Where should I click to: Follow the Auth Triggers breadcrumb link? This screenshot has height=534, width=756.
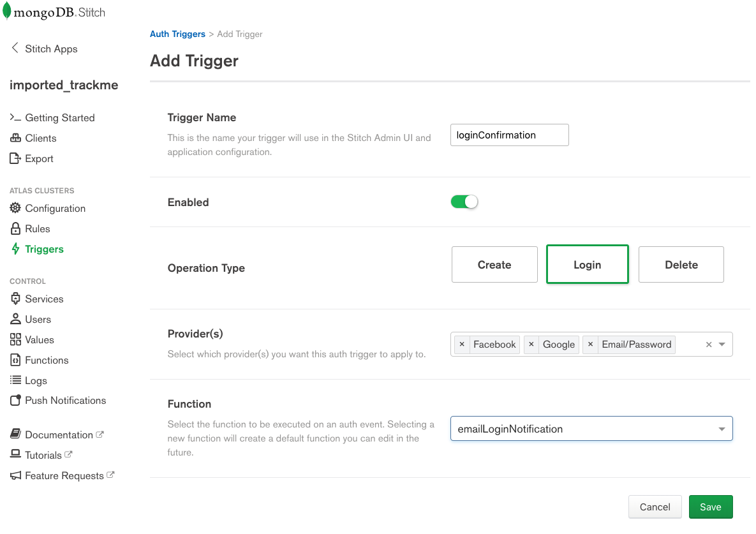pos(177,34)
